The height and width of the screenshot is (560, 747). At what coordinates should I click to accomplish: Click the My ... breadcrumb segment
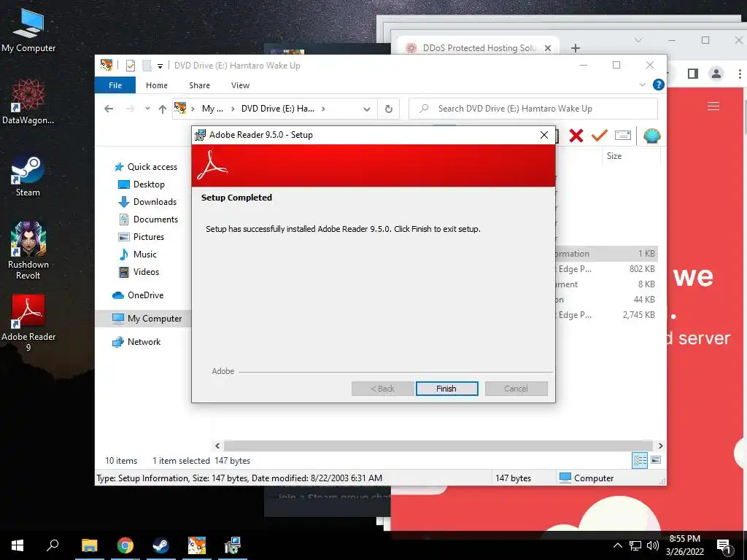pyautogui.click(x=212, y=109)
